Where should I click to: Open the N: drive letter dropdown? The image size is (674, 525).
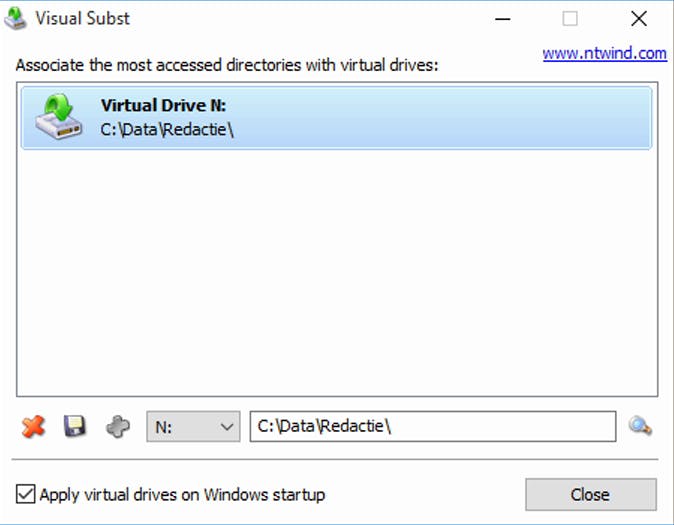pos(193,427)
